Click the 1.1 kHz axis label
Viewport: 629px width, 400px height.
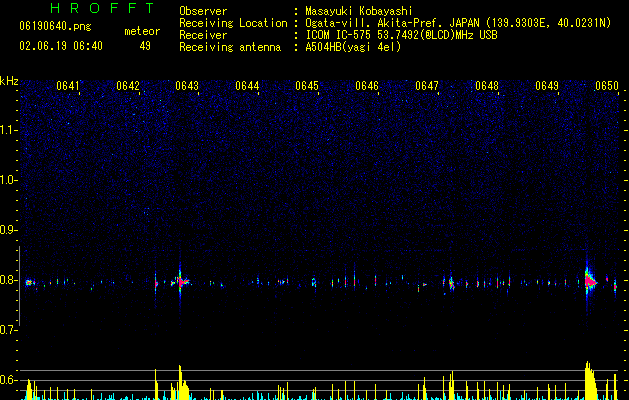pos(9,130)
